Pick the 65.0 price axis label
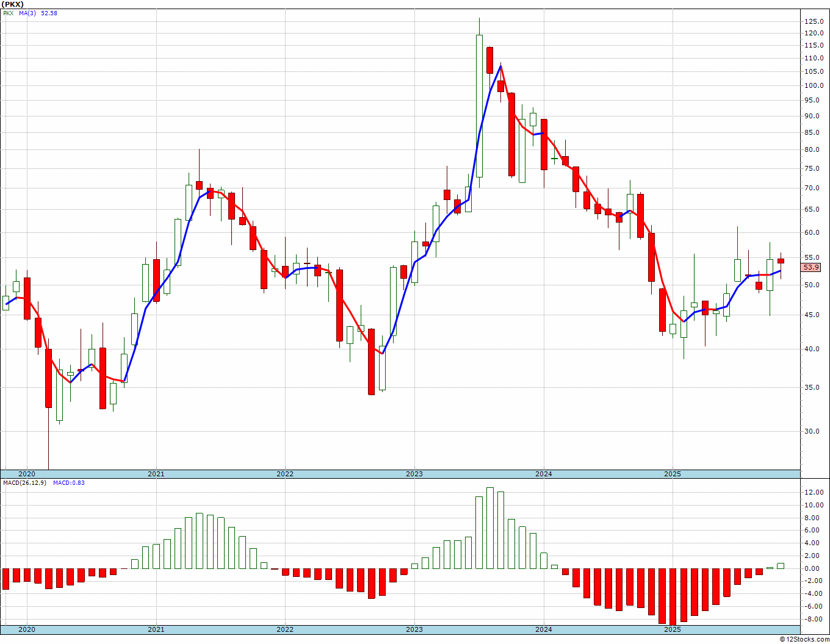This screenshot has height=644, width=830. [x=812, y=209]
